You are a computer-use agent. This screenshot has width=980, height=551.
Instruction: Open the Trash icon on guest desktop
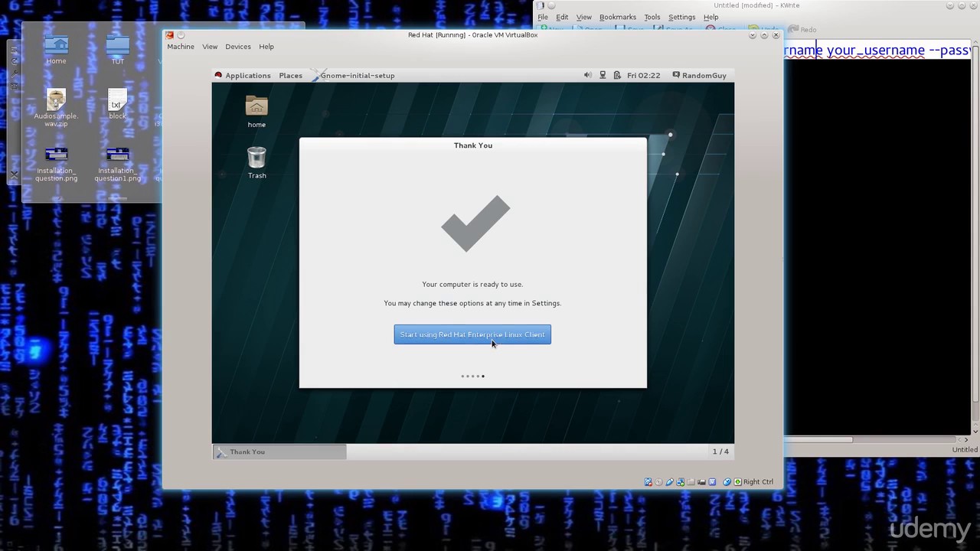point(256,162)
